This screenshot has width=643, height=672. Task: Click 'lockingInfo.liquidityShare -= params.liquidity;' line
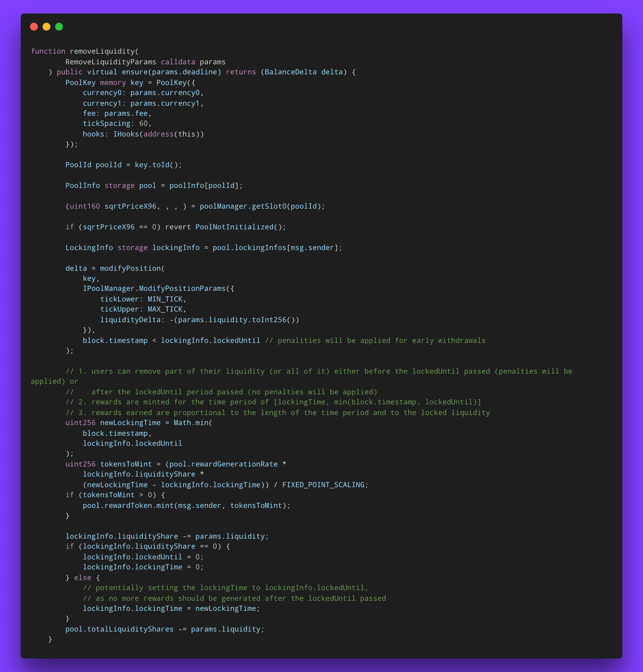pyautogui.click(x=167, y=536)
